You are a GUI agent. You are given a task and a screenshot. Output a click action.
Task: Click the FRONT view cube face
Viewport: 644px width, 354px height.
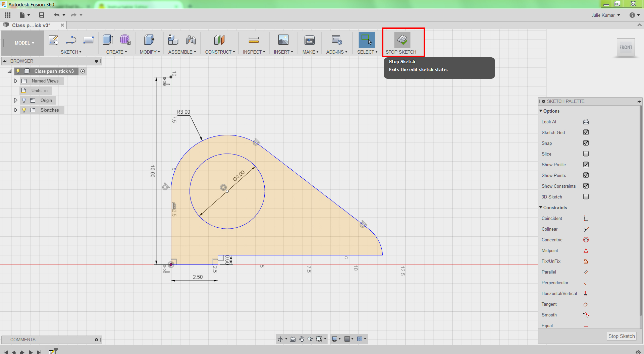626,48
